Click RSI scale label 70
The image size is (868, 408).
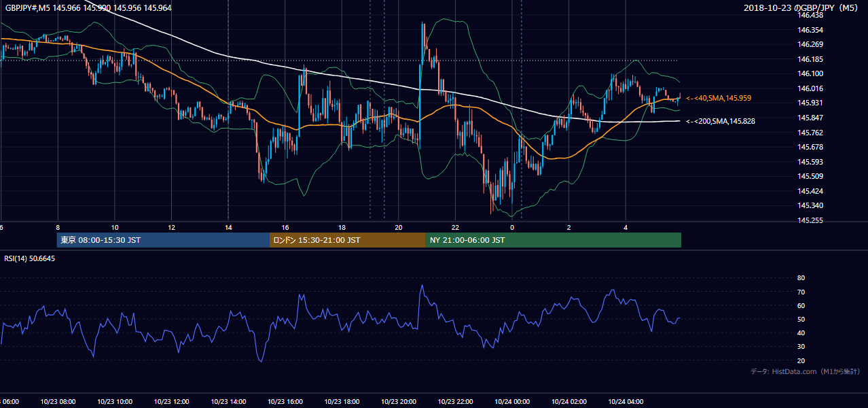801,292
